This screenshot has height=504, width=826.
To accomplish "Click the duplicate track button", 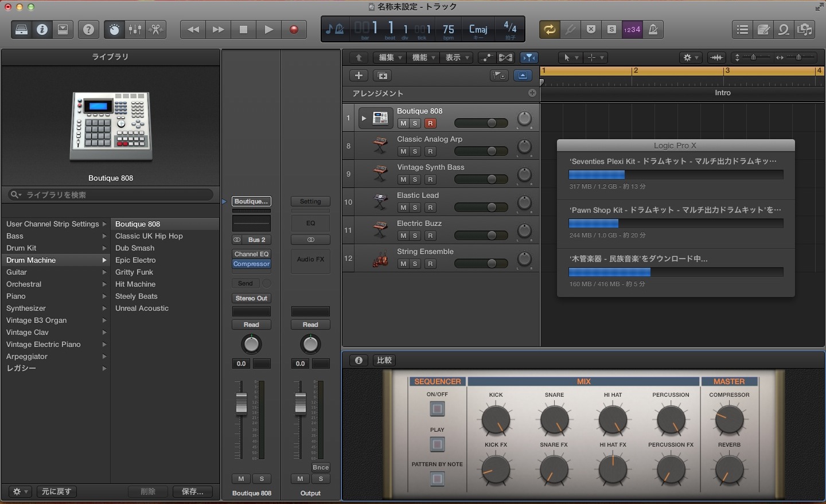I will (383, 76).
